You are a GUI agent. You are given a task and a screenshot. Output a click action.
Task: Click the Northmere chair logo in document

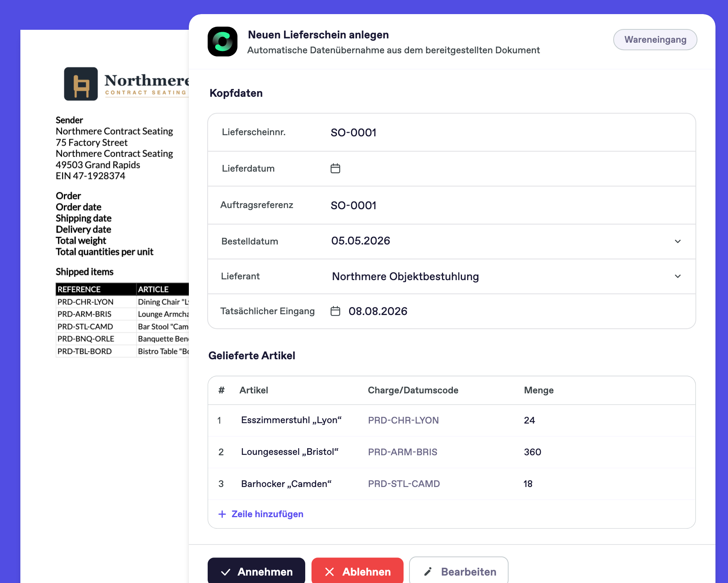(81, 84)
